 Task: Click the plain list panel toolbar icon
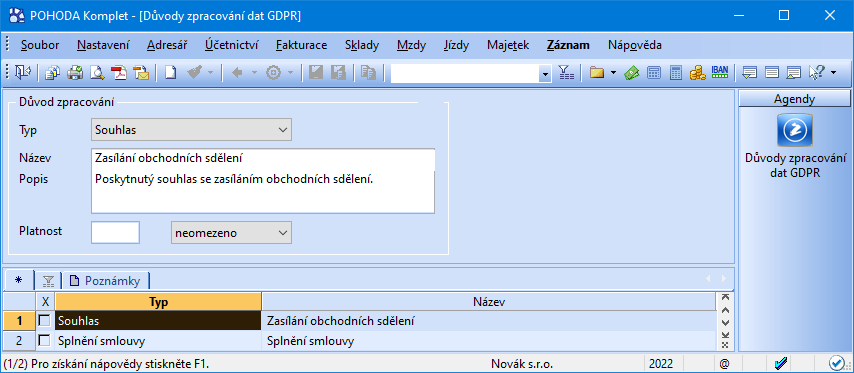[x=771, y=73]
